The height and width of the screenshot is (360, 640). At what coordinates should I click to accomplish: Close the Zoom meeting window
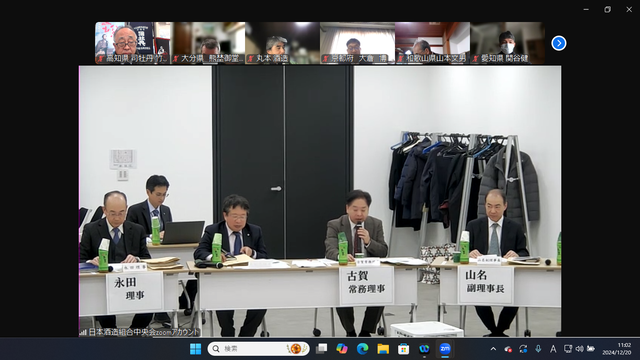(629, 9)
